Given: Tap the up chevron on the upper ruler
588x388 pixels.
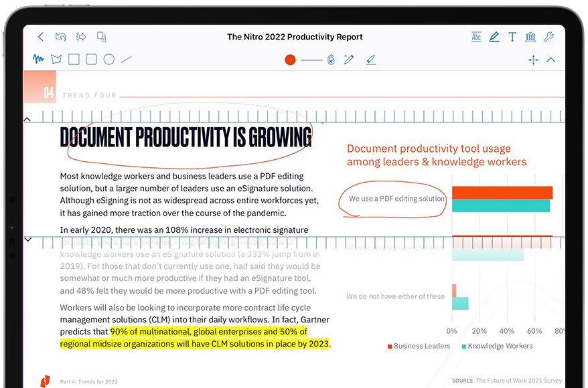Looking at the screenshot, I should coord(27,120).
